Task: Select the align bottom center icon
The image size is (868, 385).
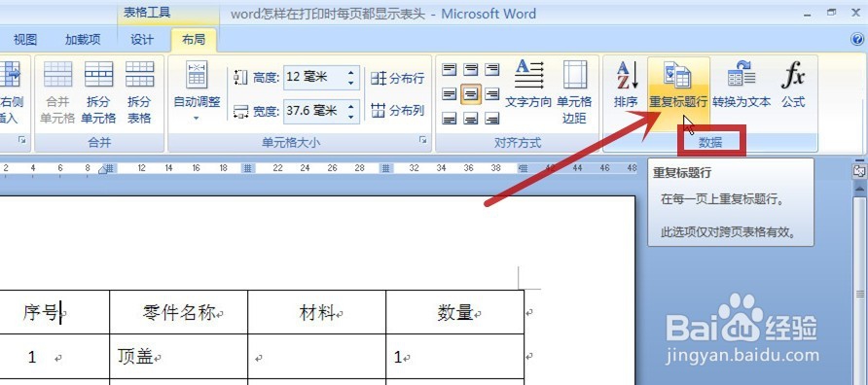Action: coord(471,119)
